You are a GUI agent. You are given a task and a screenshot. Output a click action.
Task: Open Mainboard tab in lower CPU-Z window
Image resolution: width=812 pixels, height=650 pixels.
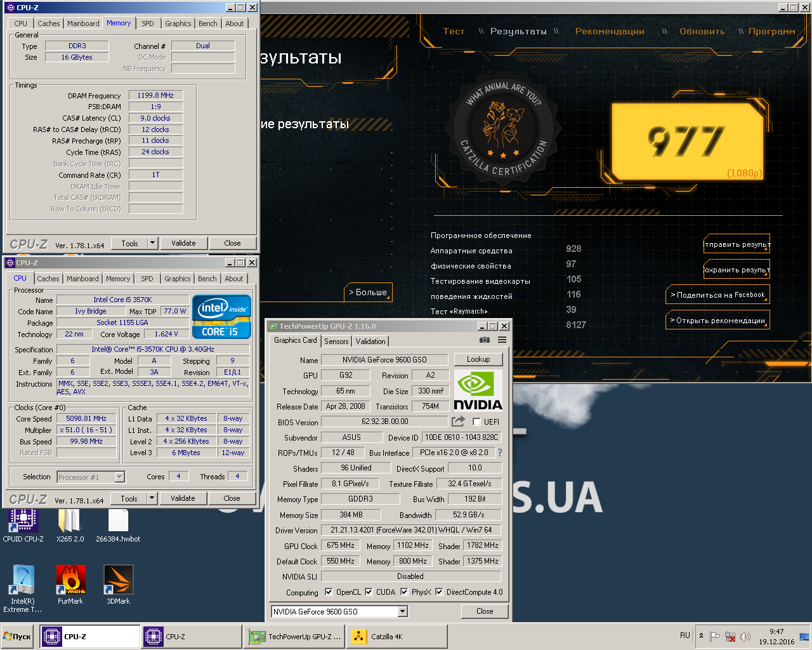[82, 279]
